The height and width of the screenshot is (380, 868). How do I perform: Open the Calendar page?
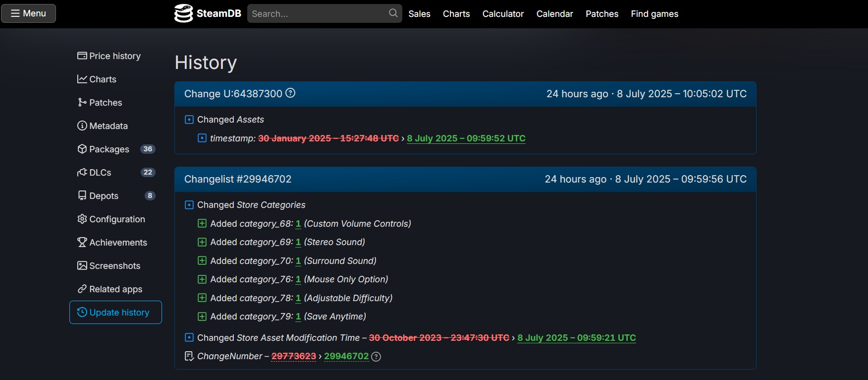(554, 14)
